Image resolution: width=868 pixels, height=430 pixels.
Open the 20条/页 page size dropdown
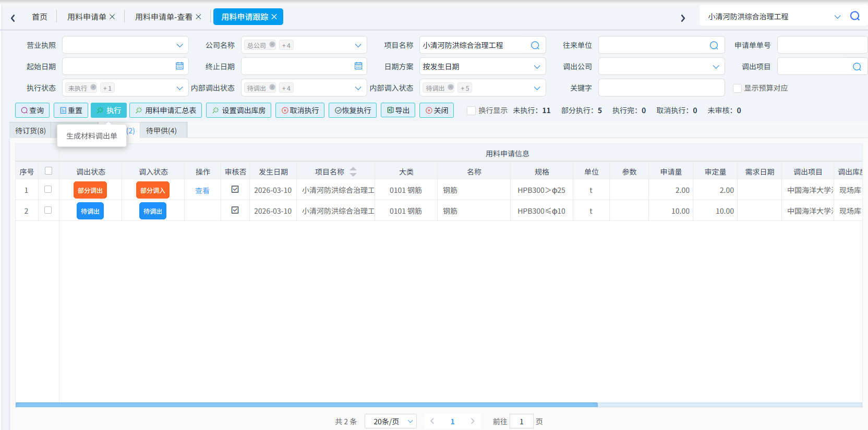391,421
